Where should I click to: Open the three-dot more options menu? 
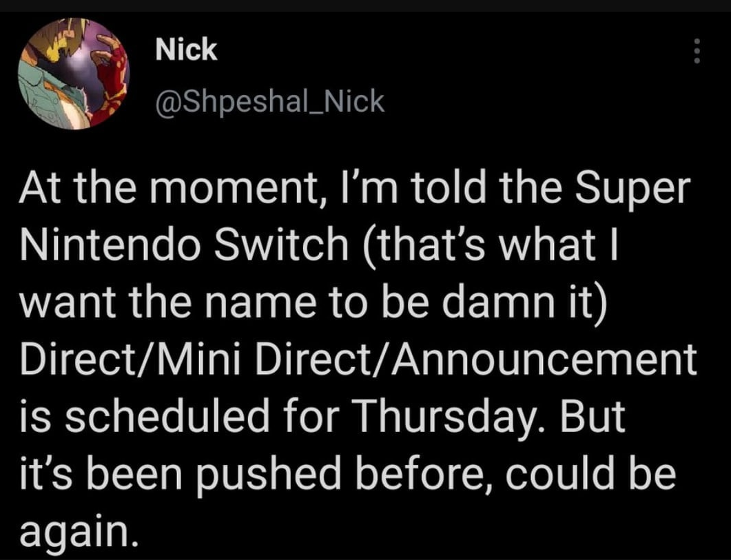(697, 51)
